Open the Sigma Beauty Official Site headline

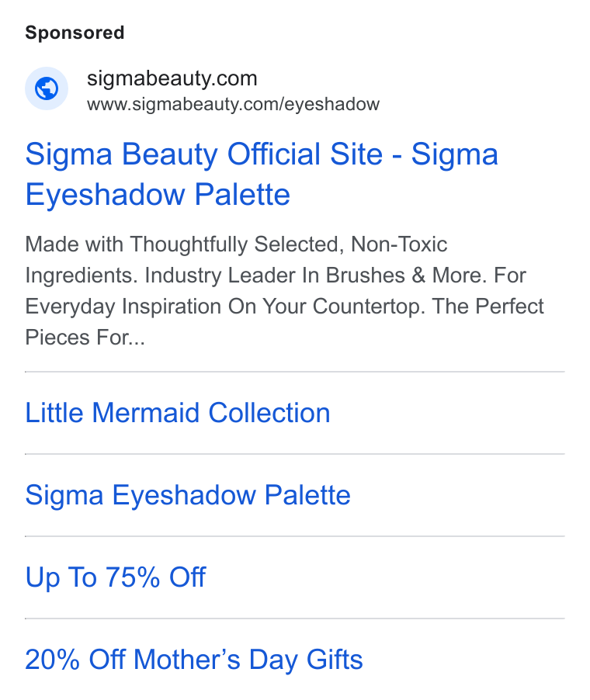262,174
